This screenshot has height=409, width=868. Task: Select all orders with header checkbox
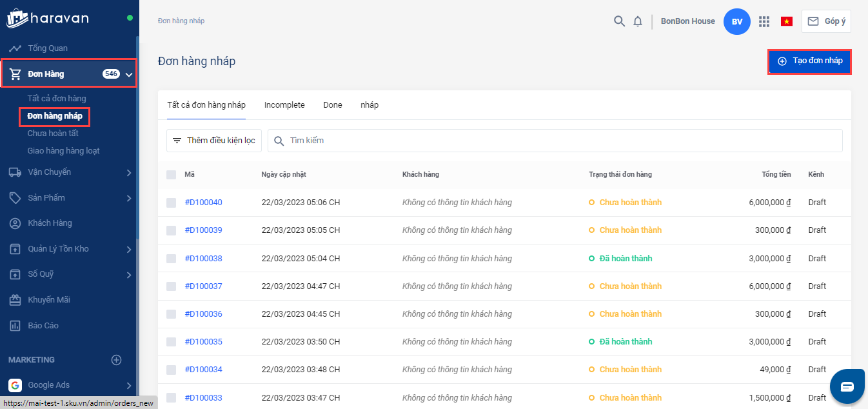171,175
